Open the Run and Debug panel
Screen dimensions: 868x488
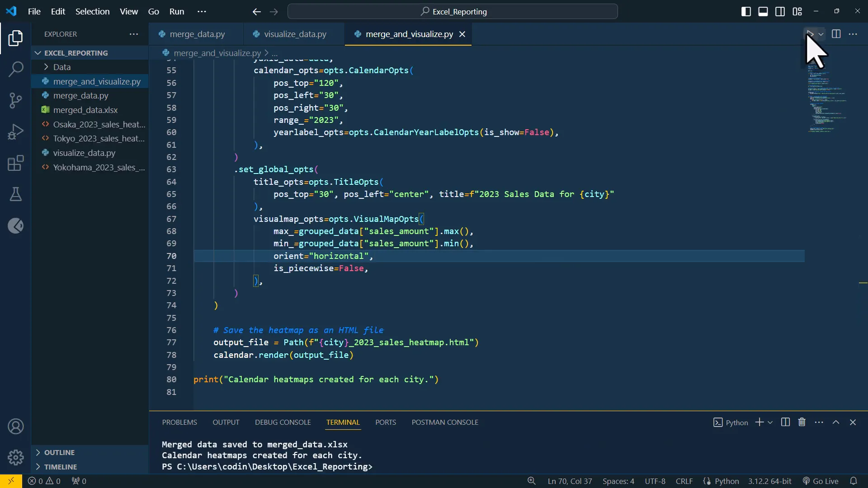[x=16, y=131]
